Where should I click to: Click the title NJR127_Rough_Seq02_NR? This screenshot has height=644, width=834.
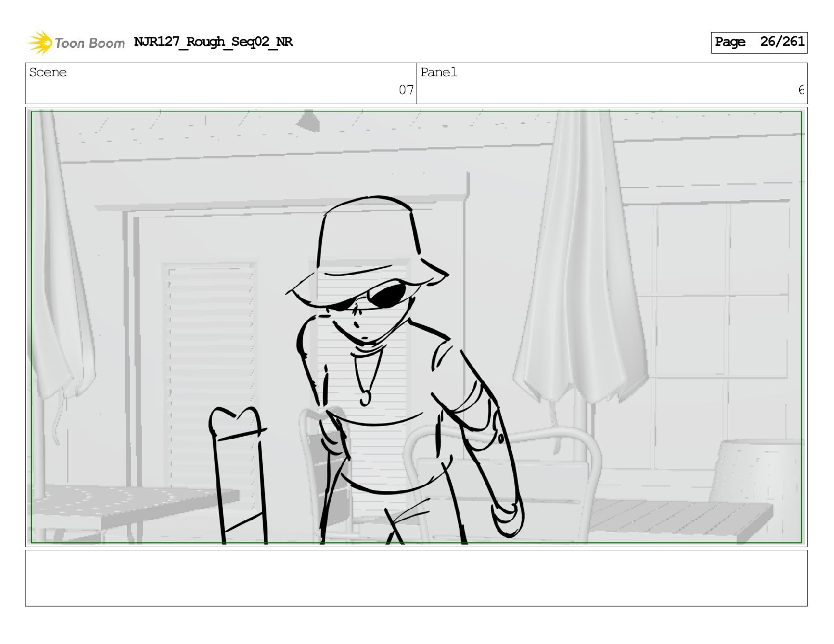(213, 42)
